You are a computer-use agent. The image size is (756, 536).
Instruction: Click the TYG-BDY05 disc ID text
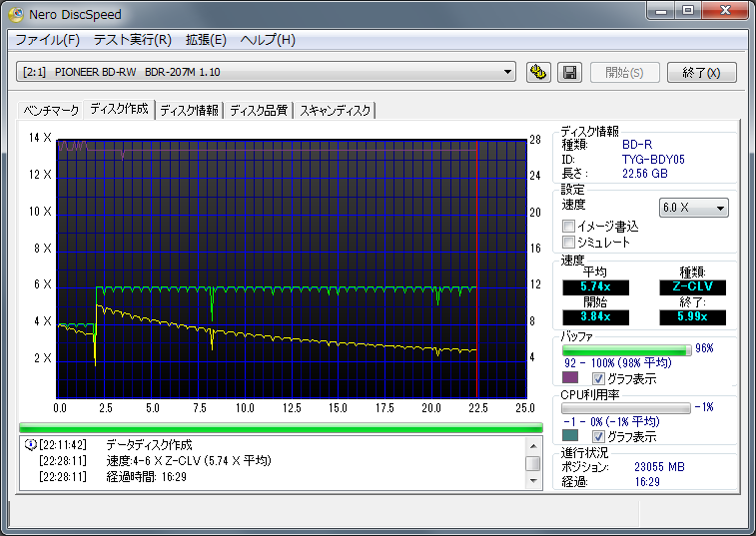tap(653, 159)
